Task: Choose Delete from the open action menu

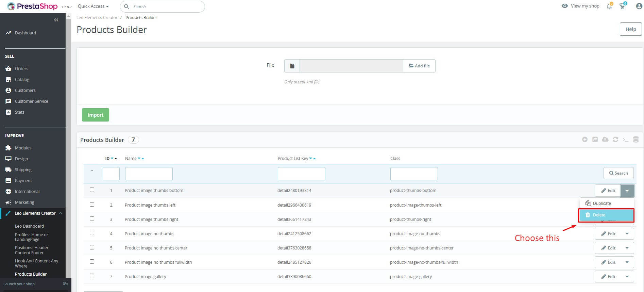Action: [x=606, y=215]
